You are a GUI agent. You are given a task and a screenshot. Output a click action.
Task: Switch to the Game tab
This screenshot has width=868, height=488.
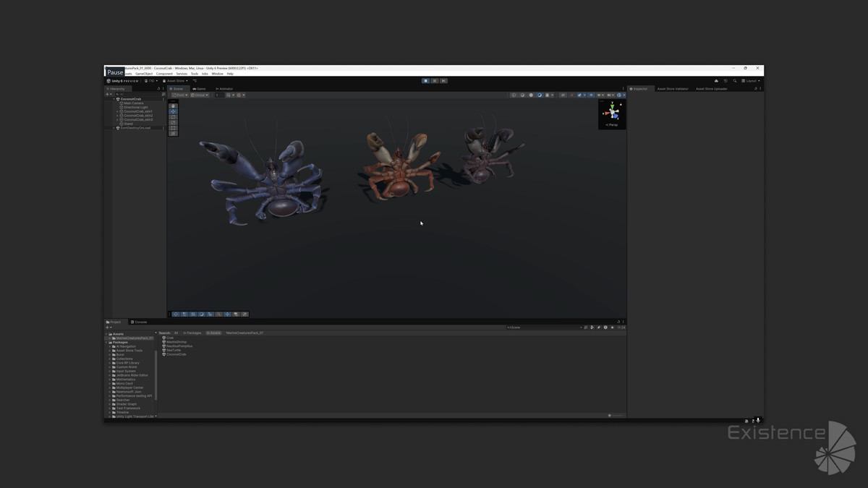(199, 89)
